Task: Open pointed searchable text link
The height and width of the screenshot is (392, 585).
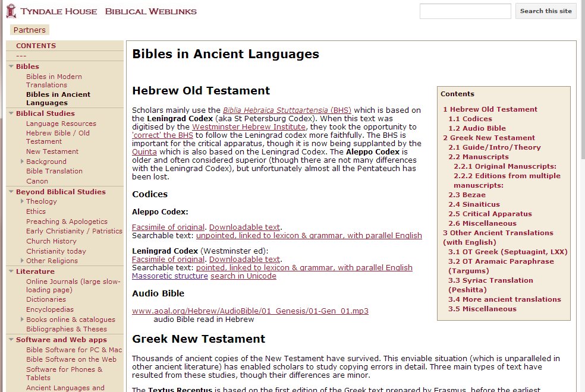Action: click(x=304, y=267)
